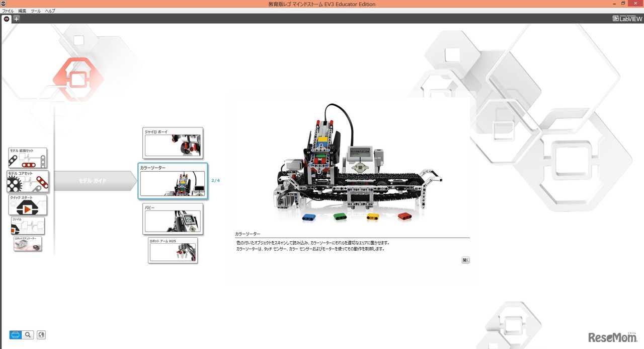Click the lobby view icon at bottom left

tap(16, 335)
